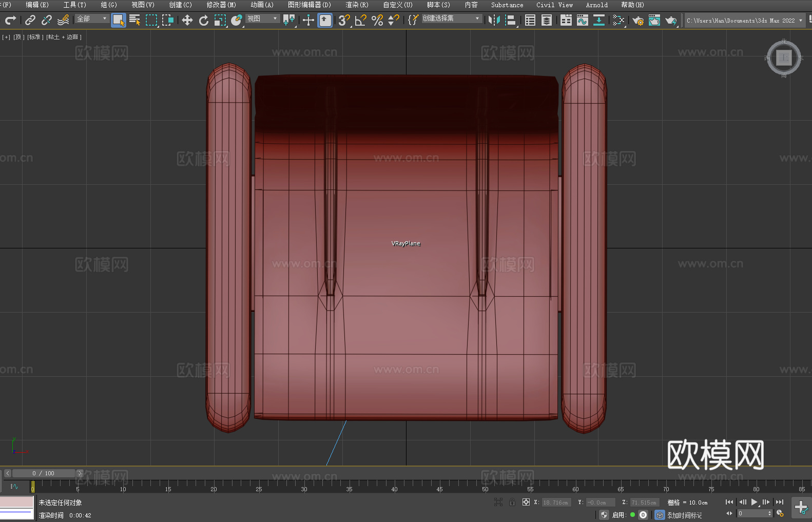
Task: Open the selection filter 全部 dropdown
Action: pos(92,18)
